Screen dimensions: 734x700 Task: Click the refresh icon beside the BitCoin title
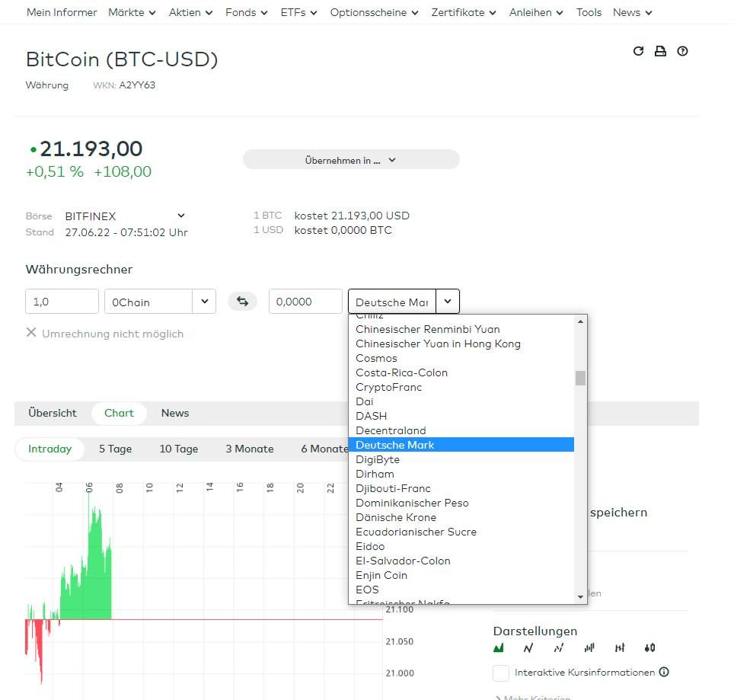638,51
